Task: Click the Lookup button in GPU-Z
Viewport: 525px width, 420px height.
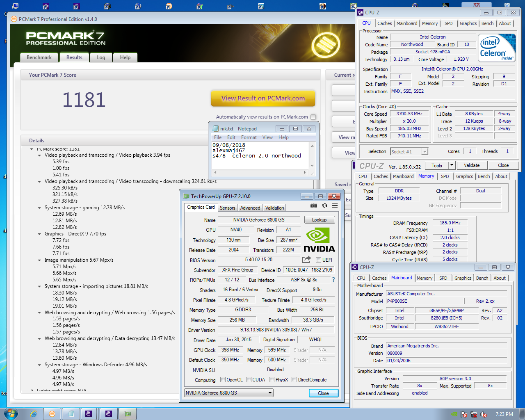Action: [319, 220]
